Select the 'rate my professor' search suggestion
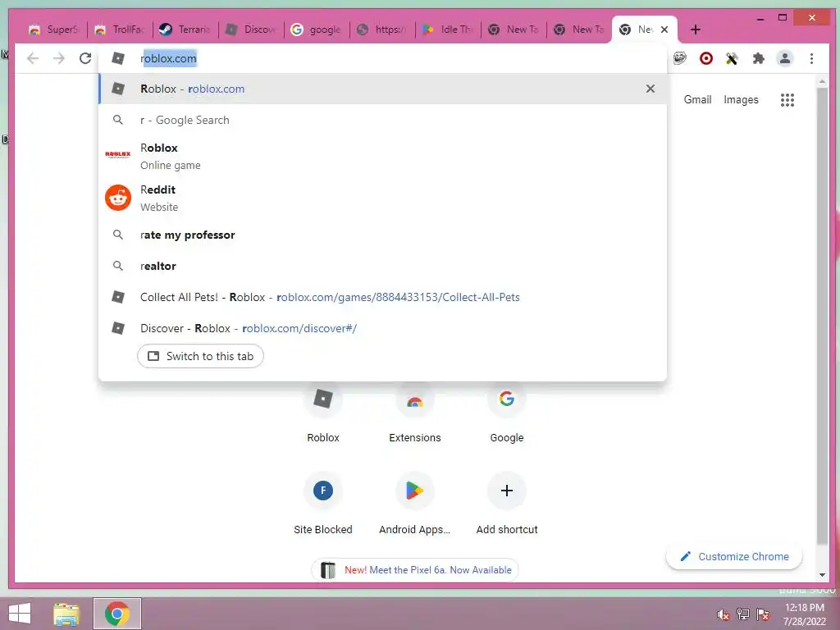840x630 pixels. 382,235
